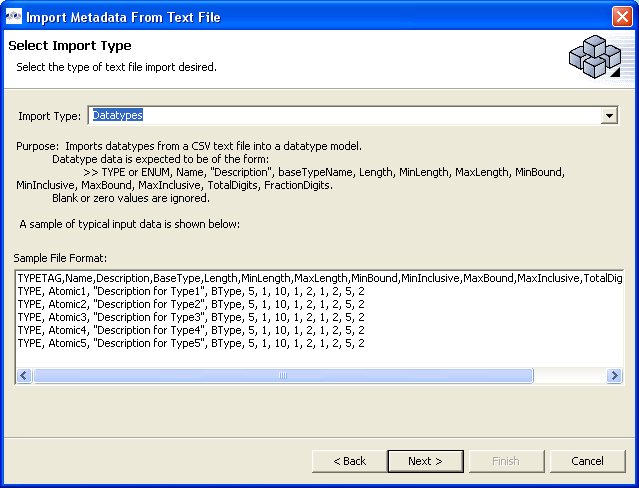Click the Import Type label
Screen dimensions: 639x488
[50, 116]
